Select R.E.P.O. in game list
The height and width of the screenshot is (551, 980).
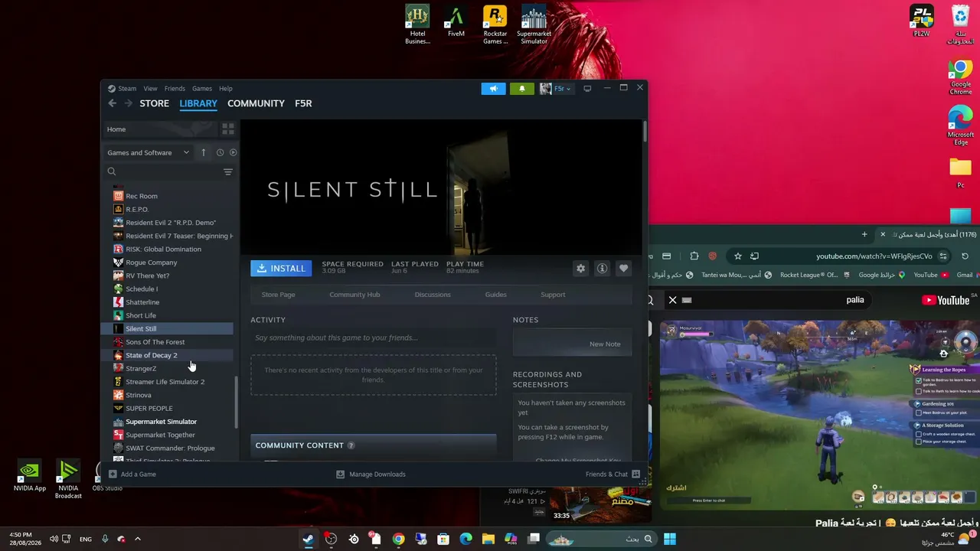point(172,209)
